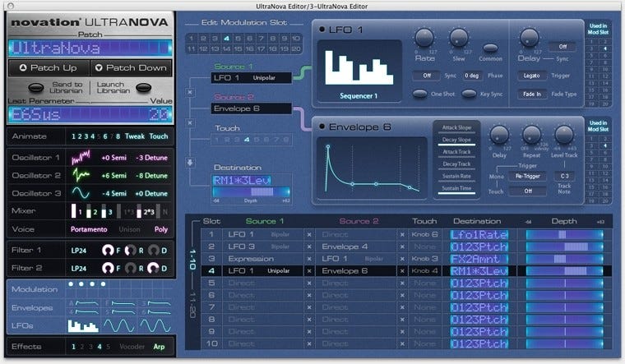Click the Filter 1 frequency knob icon

tap(106, 250)
